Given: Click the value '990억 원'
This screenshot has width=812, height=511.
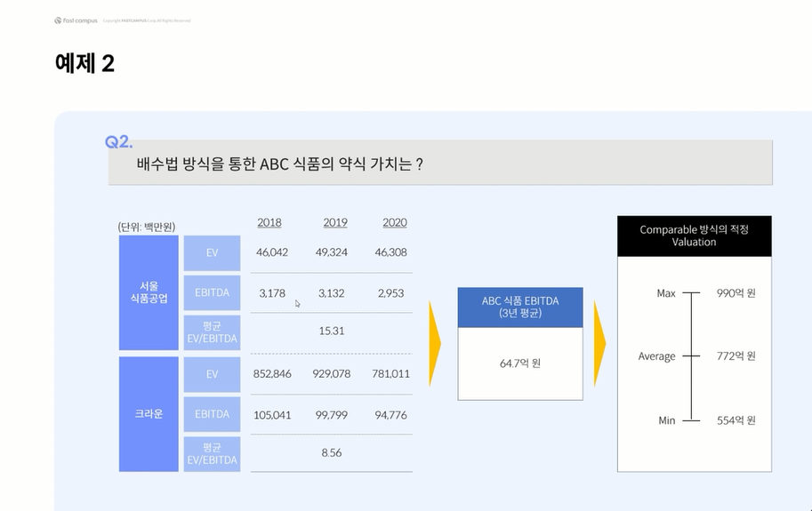Looking at the screenshot, I should click(736, 293).
